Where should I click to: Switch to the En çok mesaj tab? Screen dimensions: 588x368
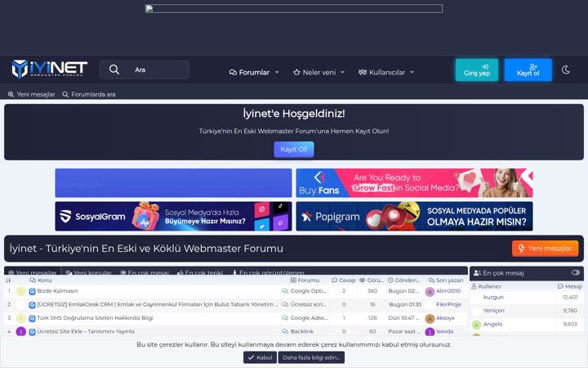(x=145, y=272)
